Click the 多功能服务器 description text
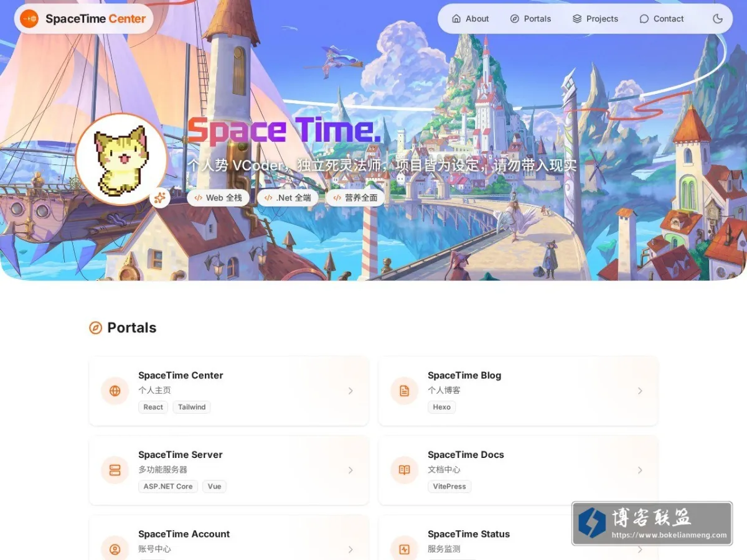Image resolution: width=747 pixels, height=560 pixels. click(162, 470)
